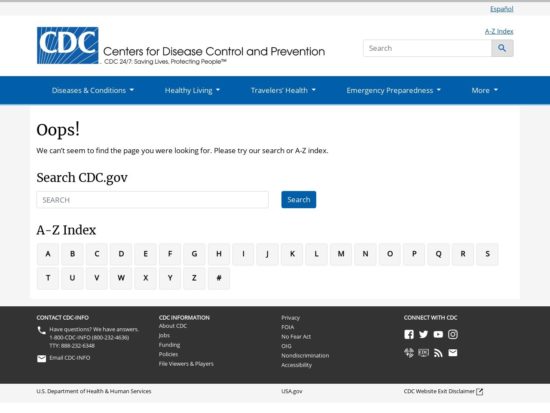Image resolution: width=550 pixels, height=413 pixels.
Task: Open CDC's YouTube channel icon
Action: pos(438,334)
